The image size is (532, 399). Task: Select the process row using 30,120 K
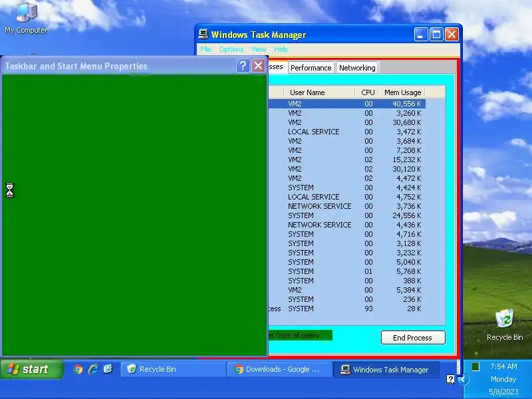(346, 170)
